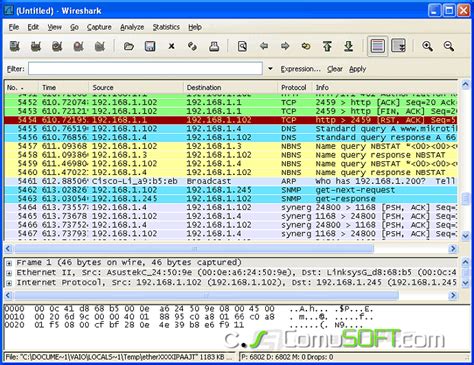
Task: Close capture file X icon
Action: (171, 46)
